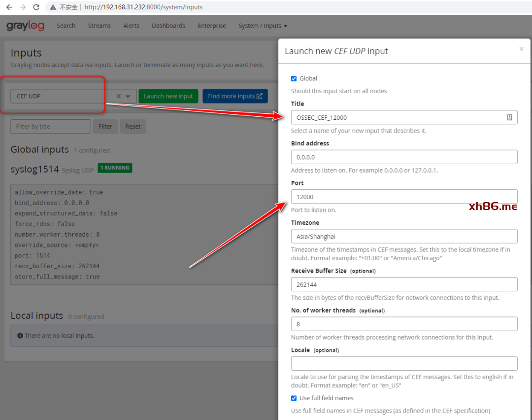Go to the Dashboards page
This screenshot has height=420, width=532.
click(x=168, y=26)
